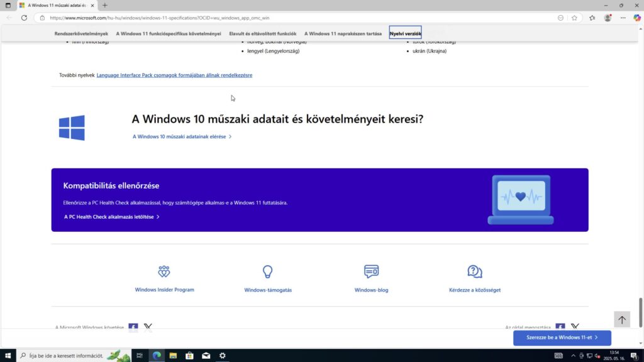The image size is (644, 362).
Task: Select A Windows 11 naprakészen tartása
Action: (343, 34)
